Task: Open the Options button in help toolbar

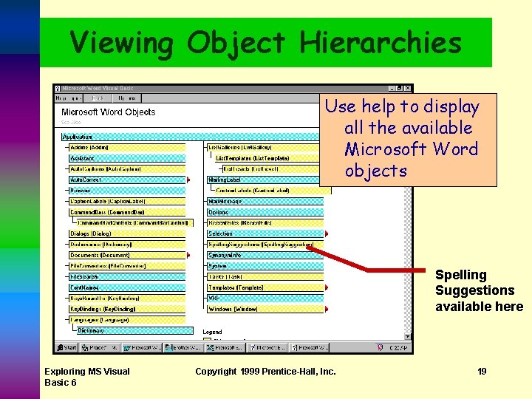Action: pyautogui.click(x=127, y=98)
